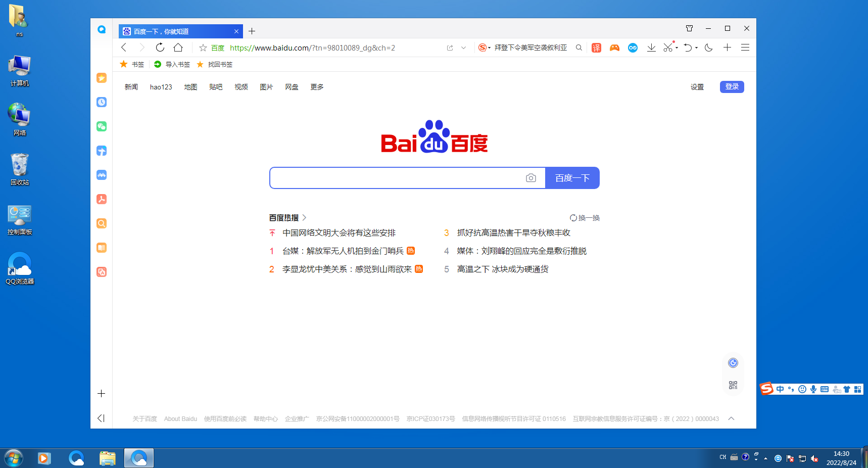Open the browser hamburger menu

745,48
